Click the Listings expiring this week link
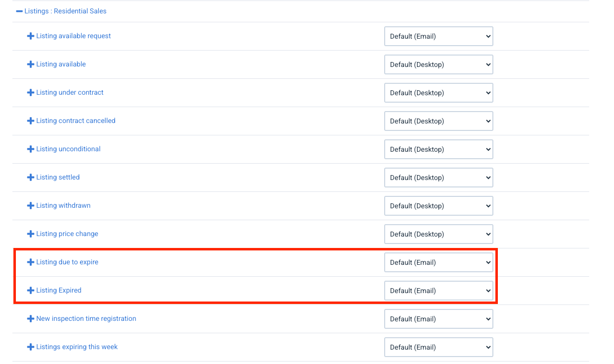The width and height of the screenshot is (614, 364). click(77, 347)
